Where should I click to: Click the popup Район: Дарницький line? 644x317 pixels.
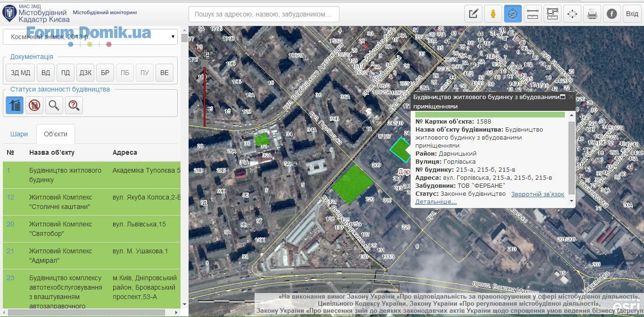446,153
